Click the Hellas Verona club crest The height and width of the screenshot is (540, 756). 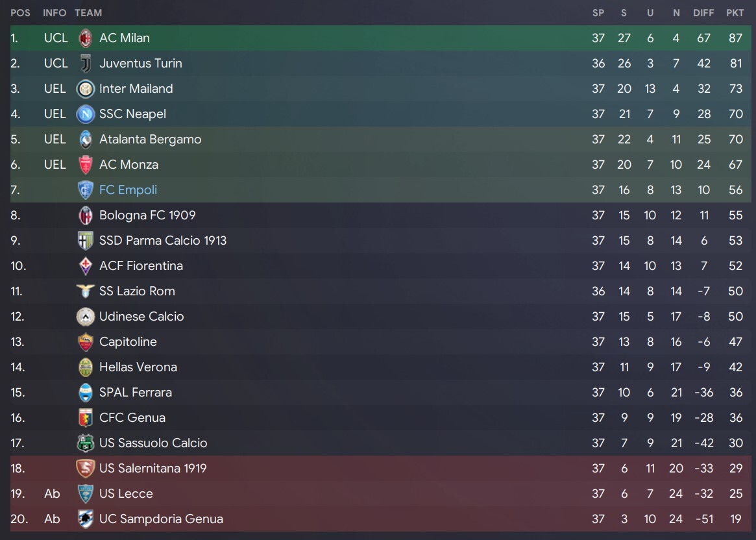pyautogui.click(x=86, y=367)
